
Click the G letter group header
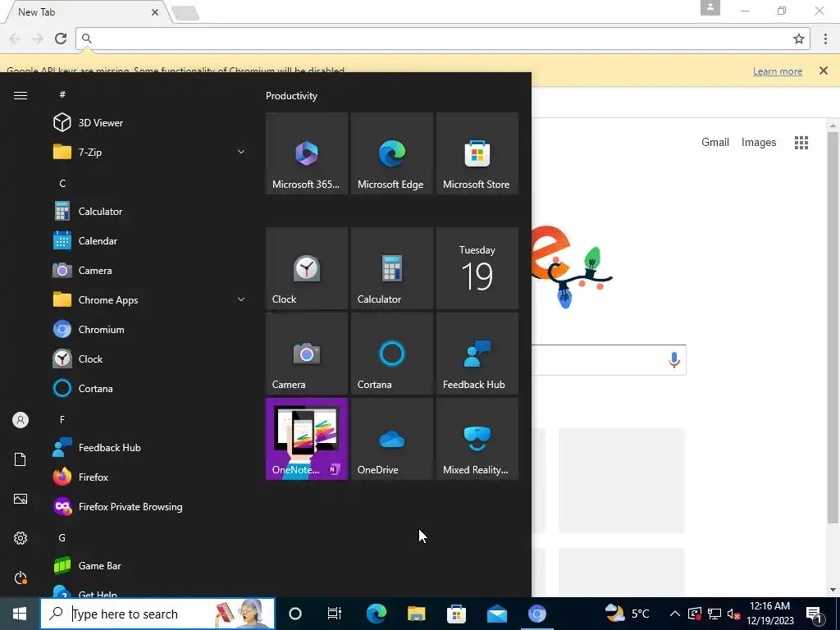tap(62, 538)
